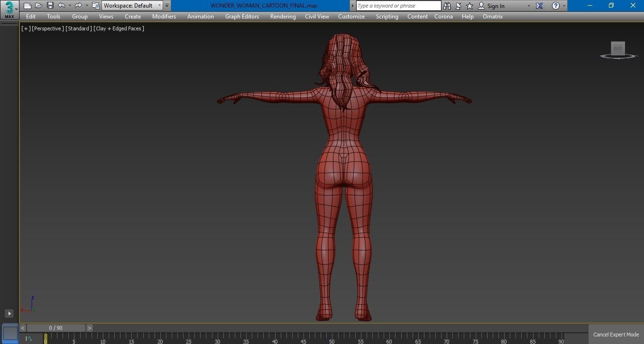Screen dimensions: 644x344
Task: Open the Civil View menu
Action: pyautogui.click(x=317, y=17)
